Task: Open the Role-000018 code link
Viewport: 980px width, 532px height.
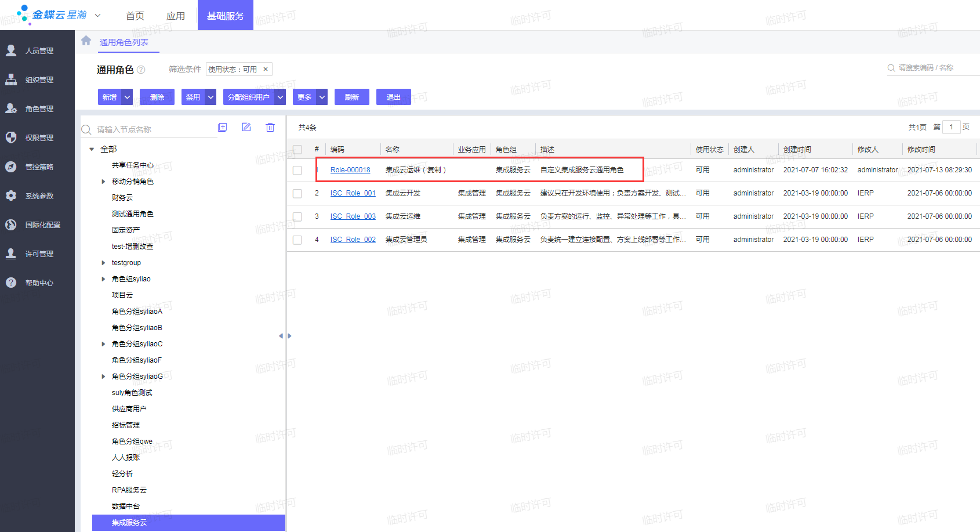Action: [350, 170]
